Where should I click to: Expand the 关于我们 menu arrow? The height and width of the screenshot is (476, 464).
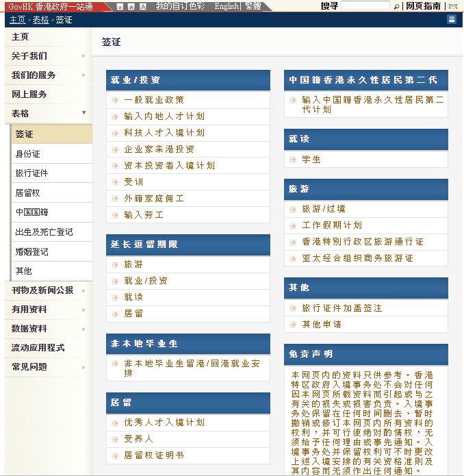(83, 56)
